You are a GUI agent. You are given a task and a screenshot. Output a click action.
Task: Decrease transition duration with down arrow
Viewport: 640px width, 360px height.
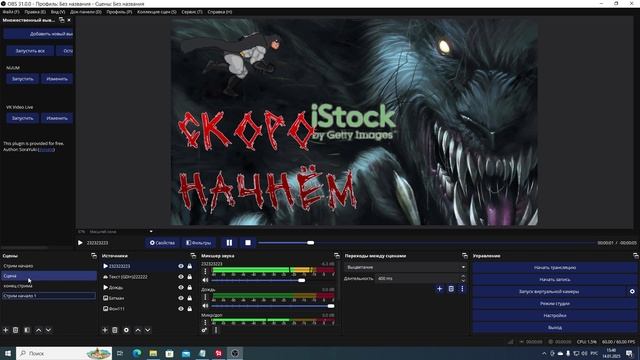pos(463,280)
